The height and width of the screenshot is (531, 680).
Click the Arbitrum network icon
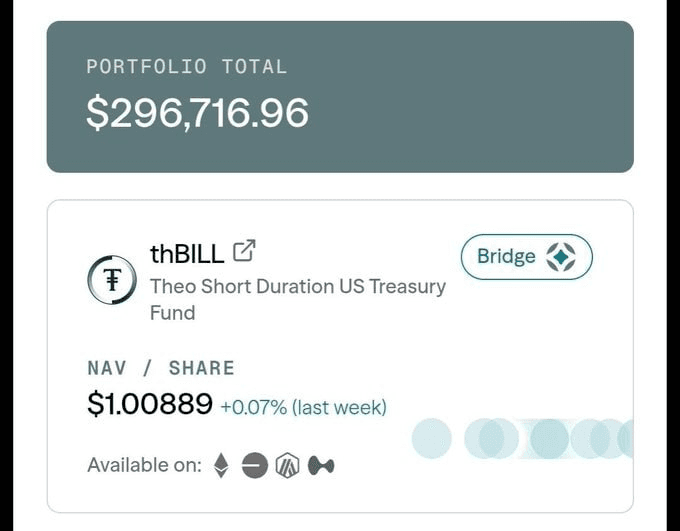click(x=288, y=465)
